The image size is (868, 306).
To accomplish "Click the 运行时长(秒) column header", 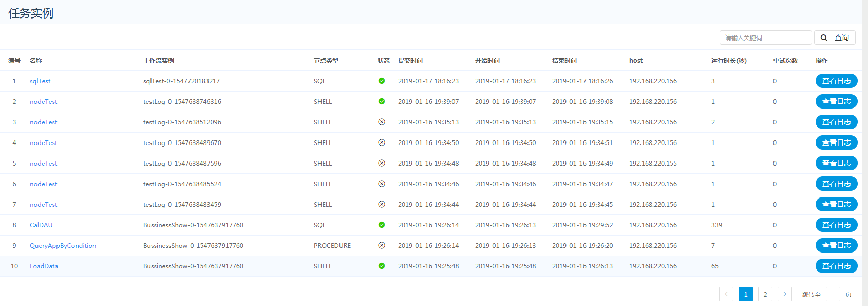I will [729, 61].
